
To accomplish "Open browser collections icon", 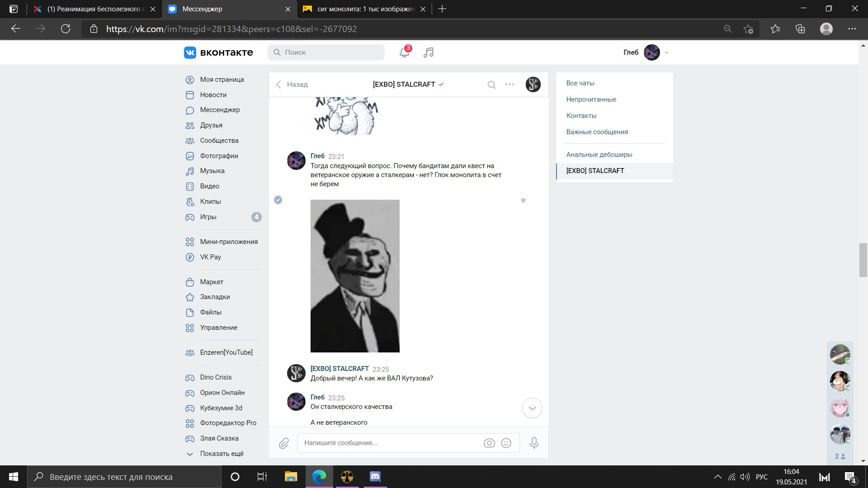I will 800,29.
